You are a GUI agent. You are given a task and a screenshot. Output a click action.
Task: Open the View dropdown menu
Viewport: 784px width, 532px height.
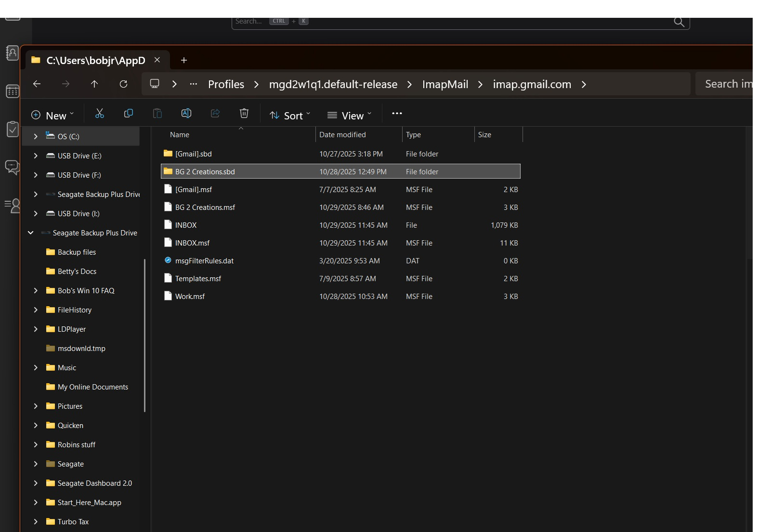coord(350,116)
